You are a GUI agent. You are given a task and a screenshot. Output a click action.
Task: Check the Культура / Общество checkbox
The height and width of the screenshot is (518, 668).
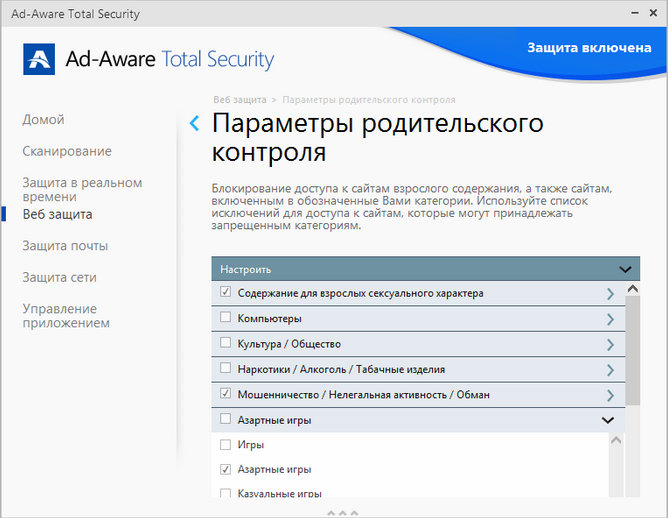click(x=225, y=342)
